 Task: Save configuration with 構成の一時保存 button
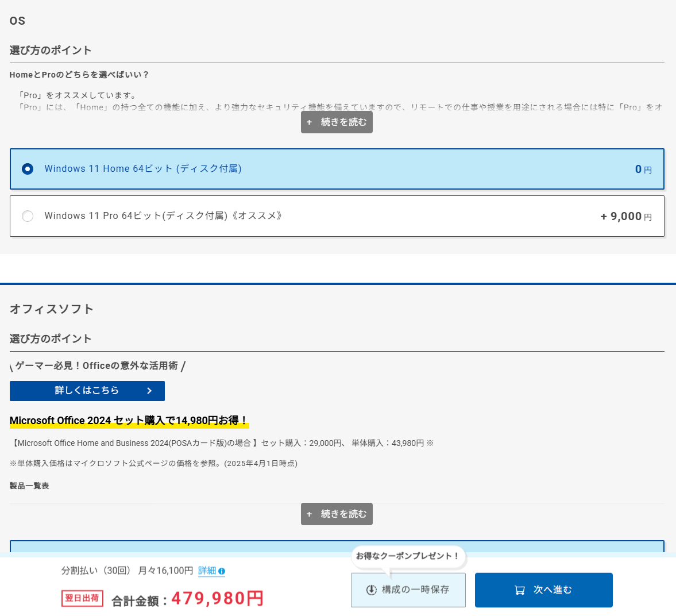click(x=408, y=590)
